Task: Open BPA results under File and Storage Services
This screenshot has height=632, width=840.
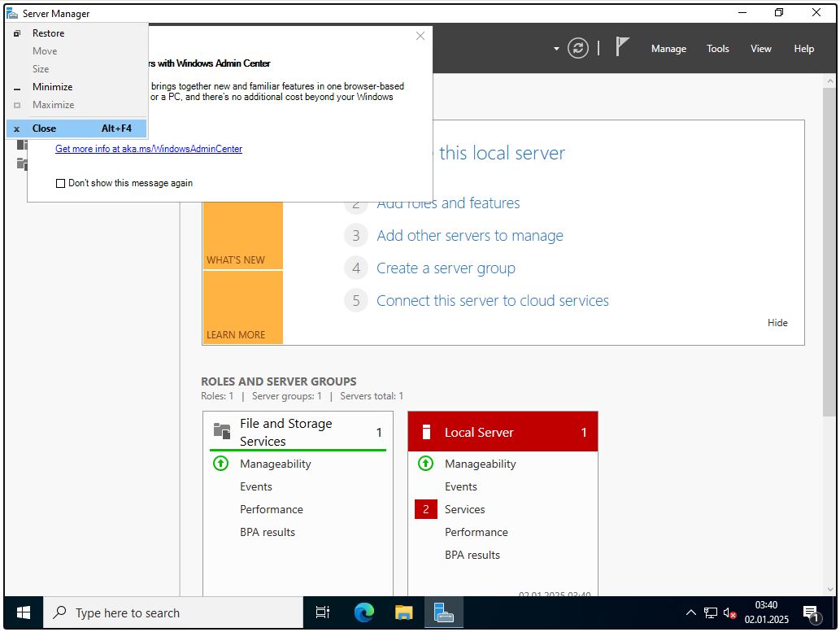Action: click(268, 533)
